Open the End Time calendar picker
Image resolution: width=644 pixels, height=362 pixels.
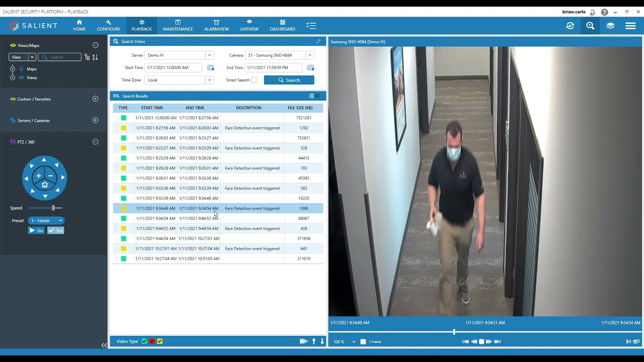coord(310,68)
